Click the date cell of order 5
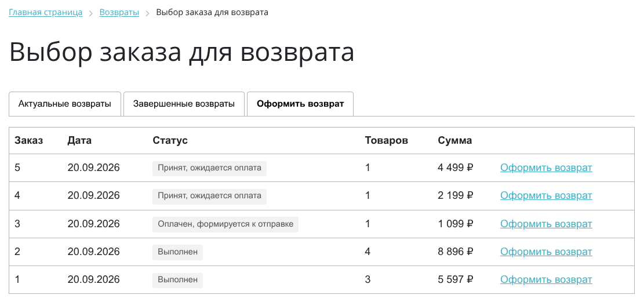 coord(94,168)
